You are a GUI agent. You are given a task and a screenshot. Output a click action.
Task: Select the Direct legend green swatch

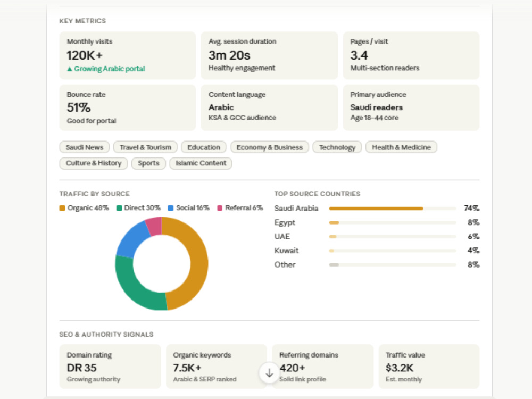[x=119, y=208]
